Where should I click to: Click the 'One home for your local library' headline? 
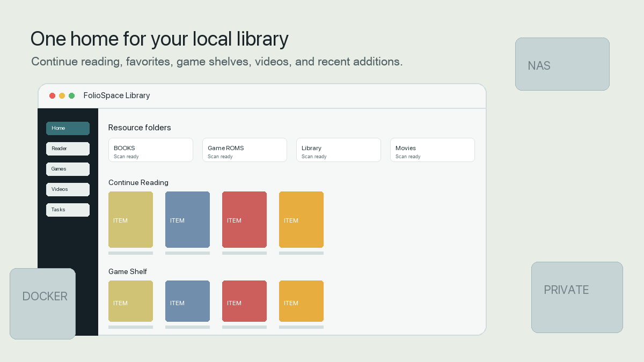click(159, 39)
